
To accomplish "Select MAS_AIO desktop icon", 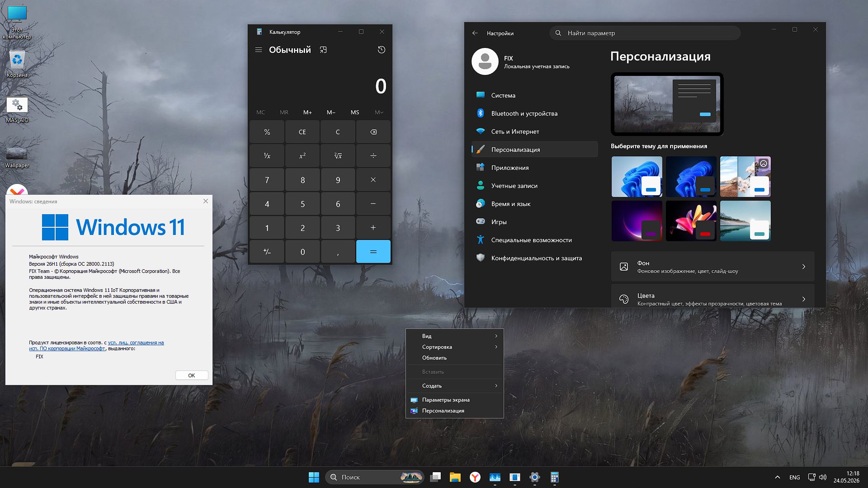I will coord(17,110).
